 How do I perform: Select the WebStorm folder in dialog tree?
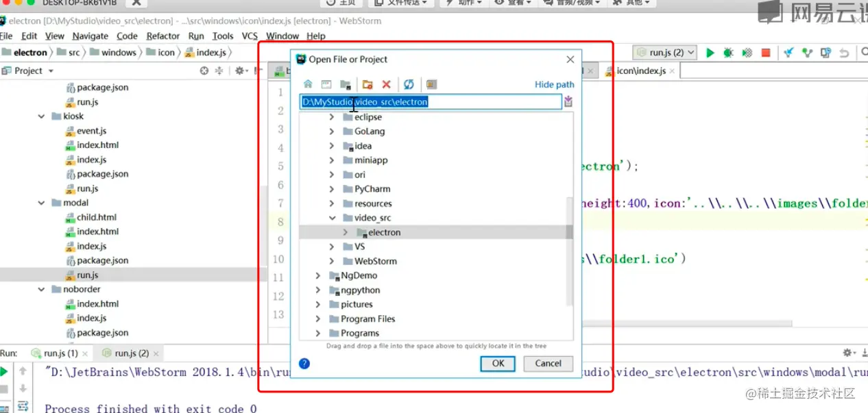[376, 261]
